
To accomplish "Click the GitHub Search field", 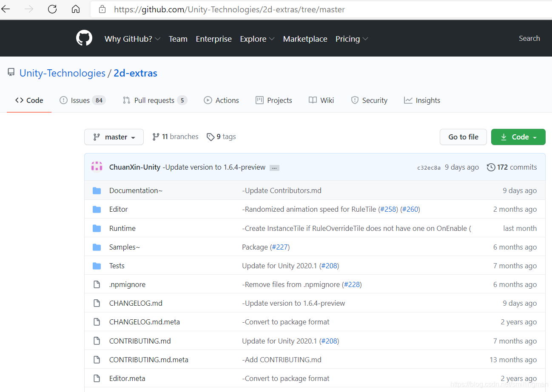I will coord(529,38).
